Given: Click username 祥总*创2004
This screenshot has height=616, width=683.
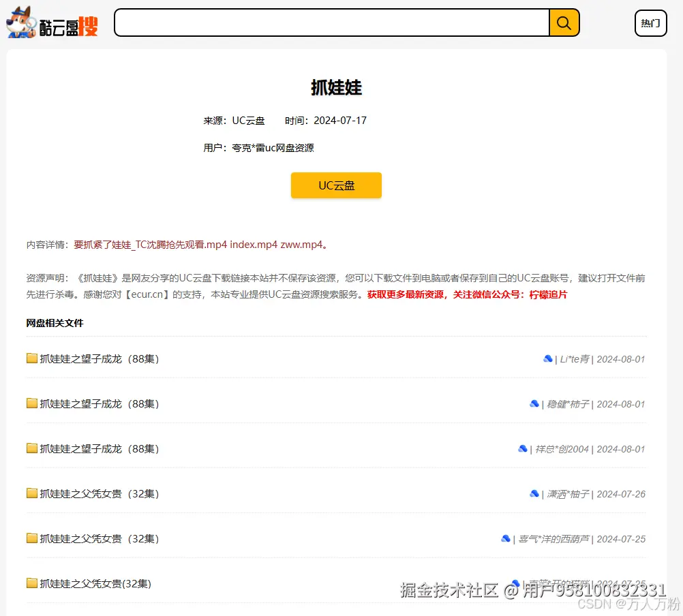Looking at the screenshot, I should coord(562,449).
